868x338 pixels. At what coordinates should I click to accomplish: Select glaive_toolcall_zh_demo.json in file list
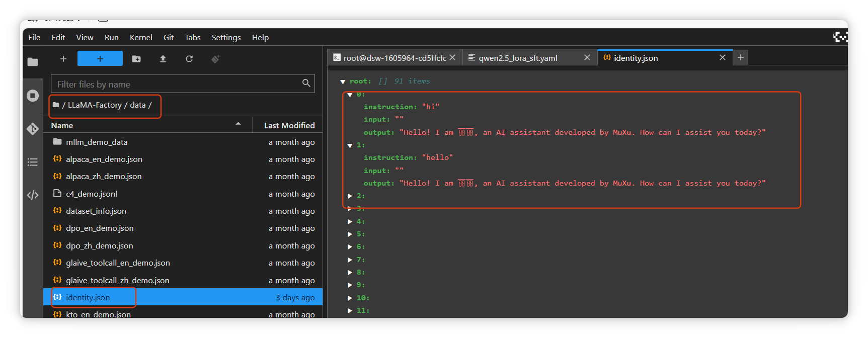(x=183, y=280)
